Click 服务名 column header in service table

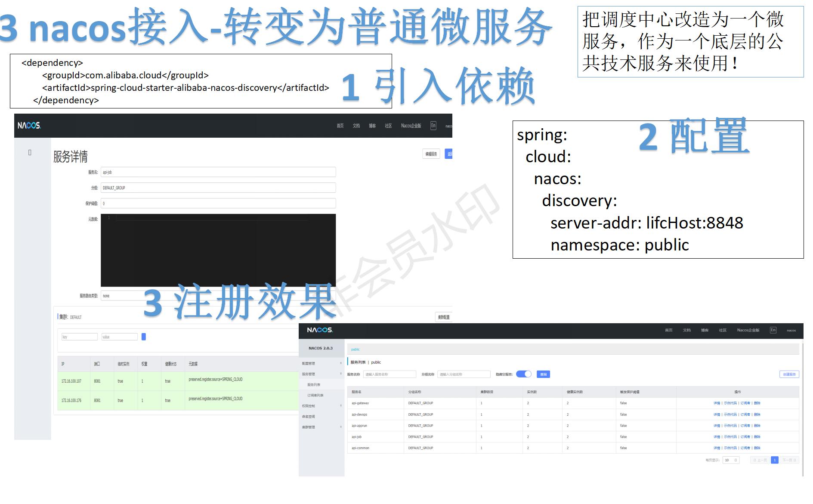point(356,392)
